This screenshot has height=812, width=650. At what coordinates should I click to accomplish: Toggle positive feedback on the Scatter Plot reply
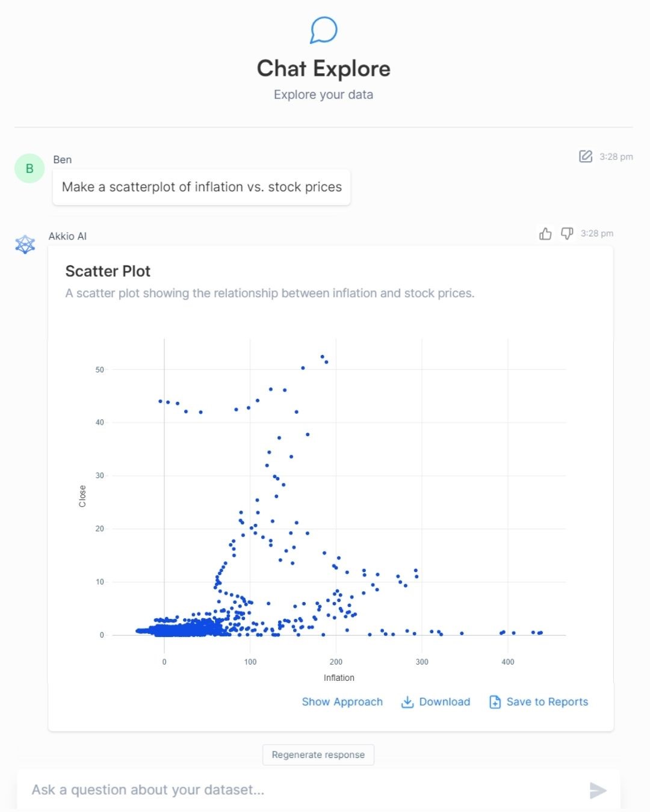(x=545, y=233)
